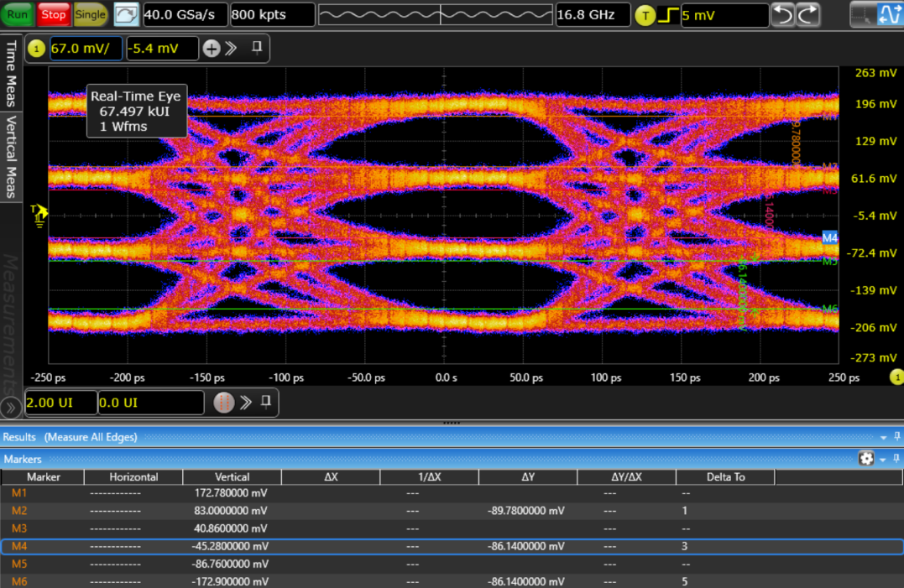The image size is (904, 588).
Task: Expand horizontal settings double chevron
Action: pyautogui.click(x=245, y=403)
